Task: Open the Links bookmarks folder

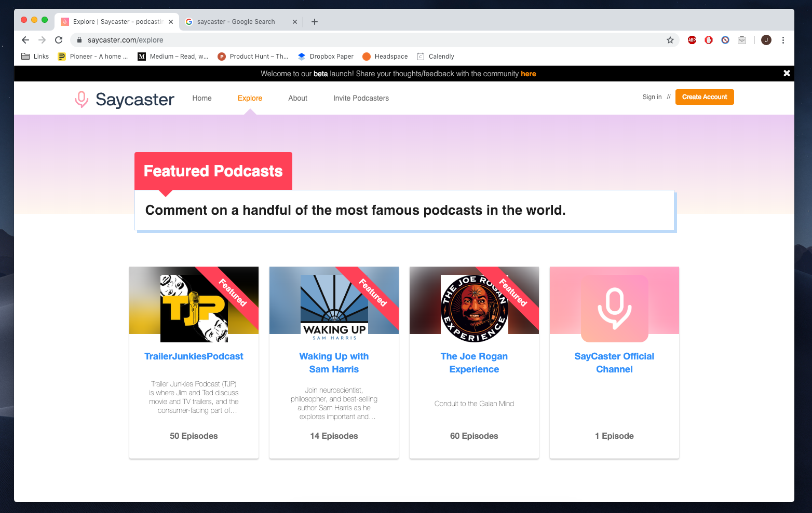Action: click(x=35, y=57)
